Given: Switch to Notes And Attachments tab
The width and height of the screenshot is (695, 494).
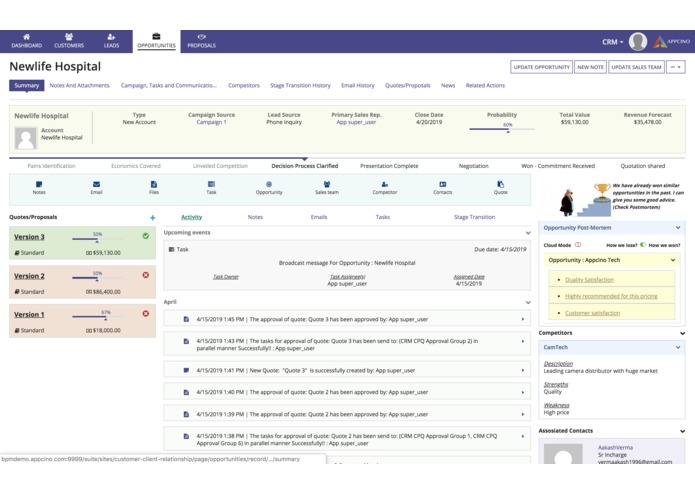Looking at the screenshot, I should 79,85.
